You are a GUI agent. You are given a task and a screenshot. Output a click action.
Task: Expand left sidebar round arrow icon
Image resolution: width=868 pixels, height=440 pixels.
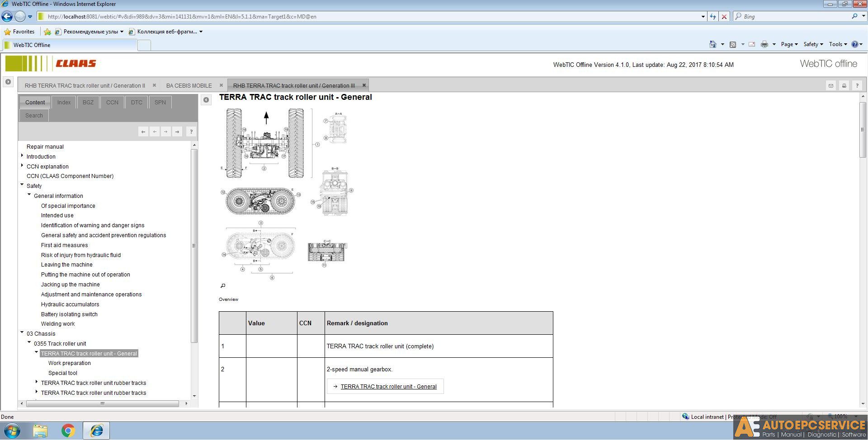tap(8, 82)
